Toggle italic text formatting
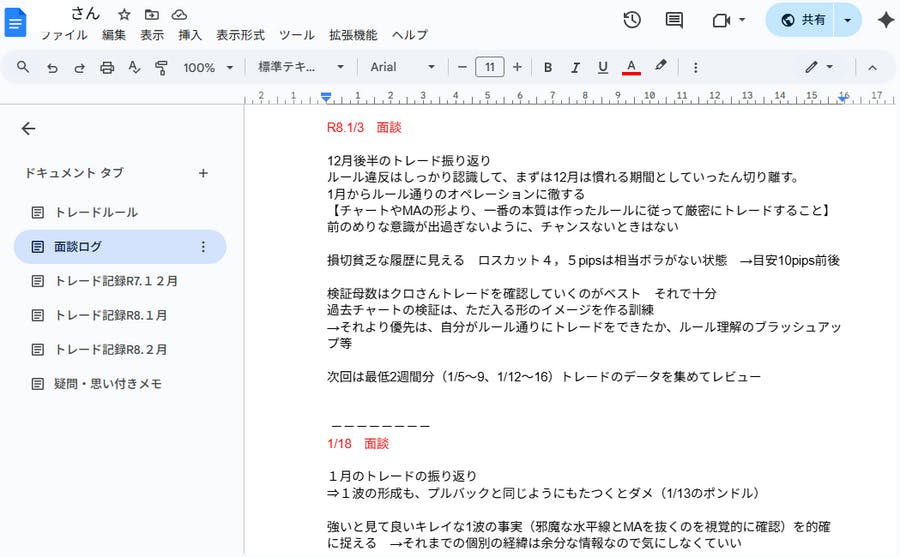This screenshot has width=900, height=557. coord(575,67)
